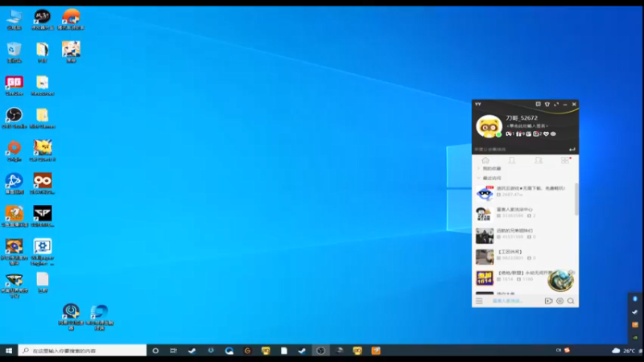Select the anime character desktop shortcut

click(x=71, y=52)
